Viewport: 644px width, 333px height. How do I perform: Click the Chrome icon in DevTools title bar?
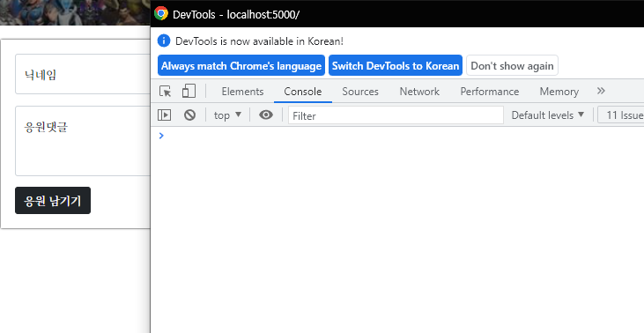161,13
